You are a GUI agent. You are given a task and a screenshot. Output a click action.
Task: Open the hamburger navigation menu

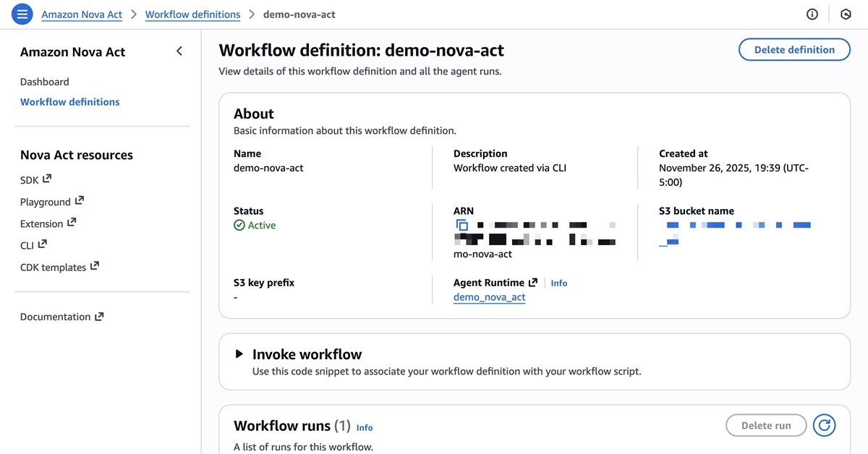point(22,14)
